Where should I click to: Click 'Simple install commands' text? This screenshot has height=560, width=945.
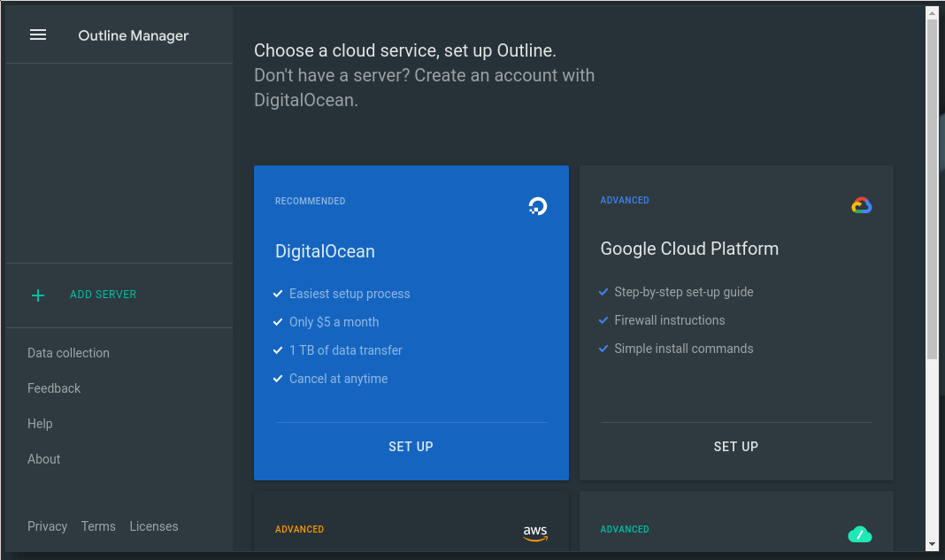pyautogui.click(x=683, y=349)
